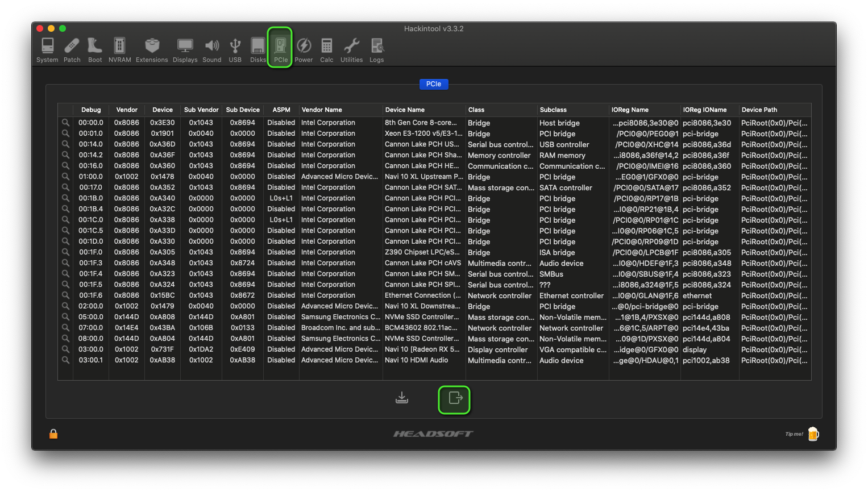Click the "0x3E30" device ID cell
The height and width of the screenshot is (492, 868).
point(163,123)
